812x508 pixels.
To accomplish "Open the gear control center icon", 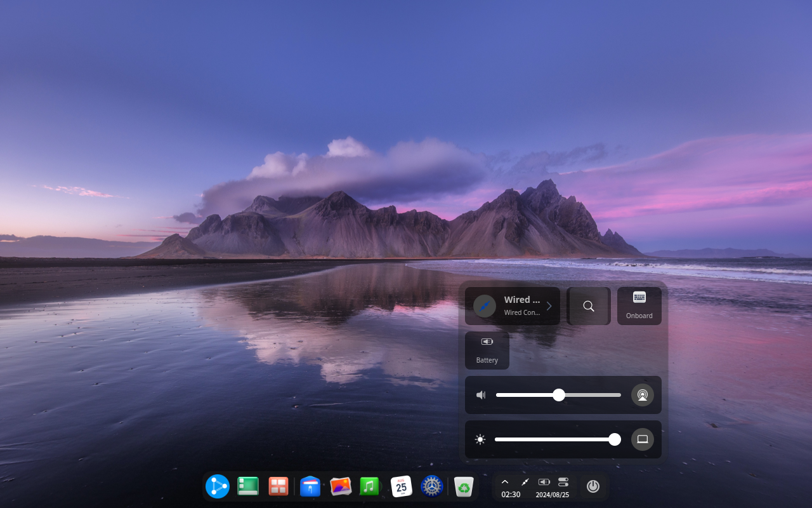I will coord(432,486).
